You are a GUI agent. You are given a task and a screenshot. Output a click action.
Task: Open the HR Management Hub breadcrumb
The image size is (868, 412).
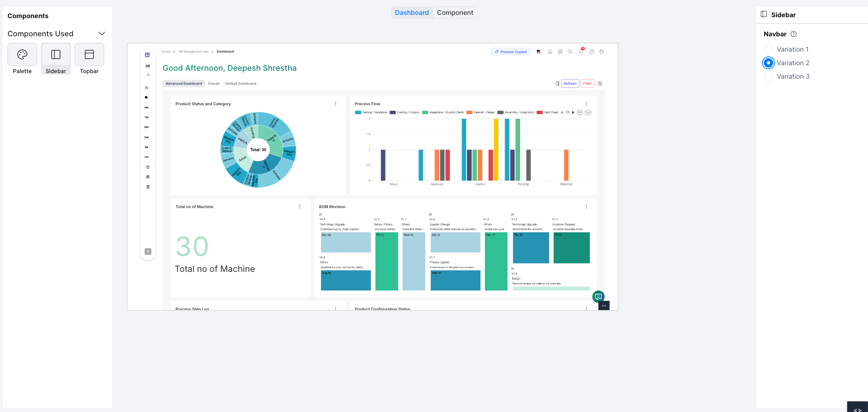click(194, 52)
